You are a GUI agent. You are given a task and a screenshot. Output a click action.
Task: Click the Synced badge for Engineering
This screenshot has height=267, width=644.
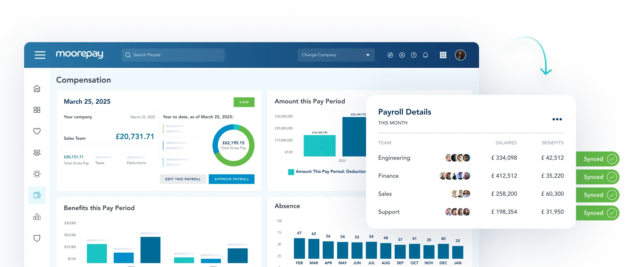[x=598, y=159]
